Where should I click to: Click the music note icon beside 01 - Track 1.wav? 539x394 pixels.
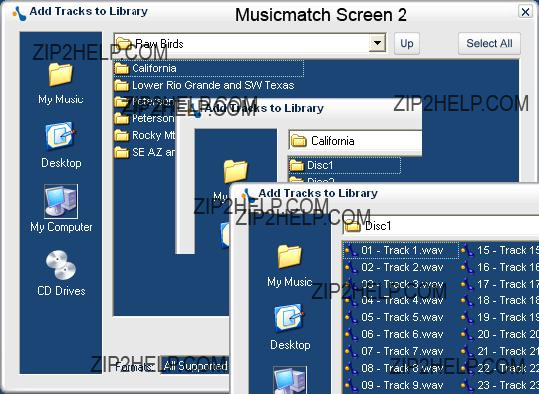351,251
